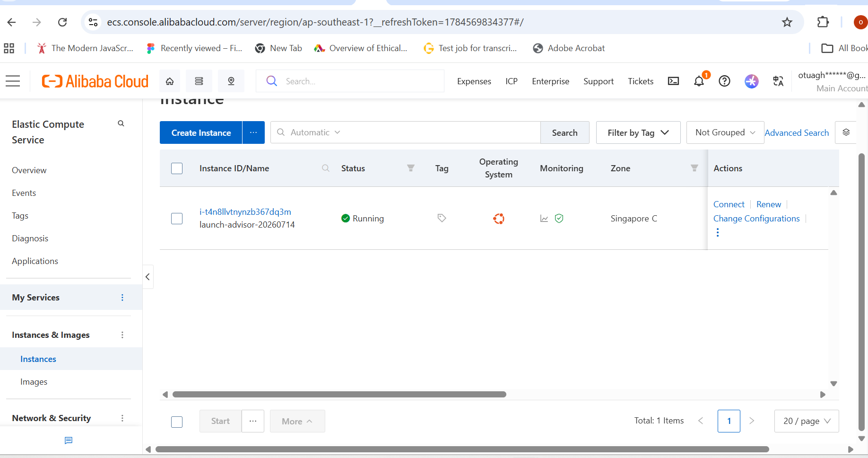Expand the More bulk actions menu
Viewport: 868px width, 458px height.
pyautogui.click(x=297, y=421)
